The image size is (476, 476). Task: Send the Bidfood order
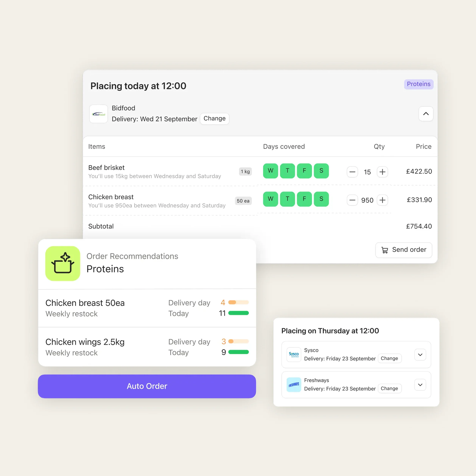(404, 250)
